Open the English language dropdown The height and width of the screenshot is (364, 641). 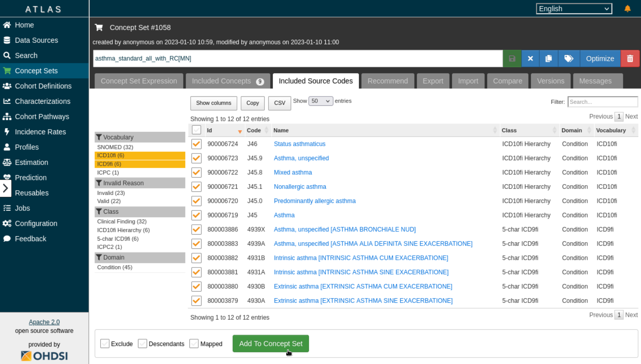click(x=573, y=9)
